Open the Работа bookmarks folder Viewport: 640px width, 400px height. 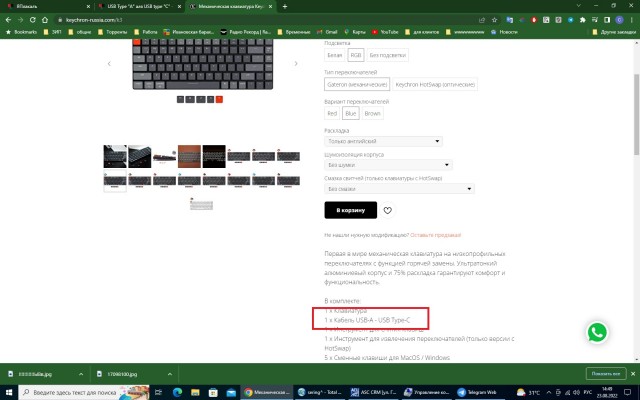pos(145,32)
